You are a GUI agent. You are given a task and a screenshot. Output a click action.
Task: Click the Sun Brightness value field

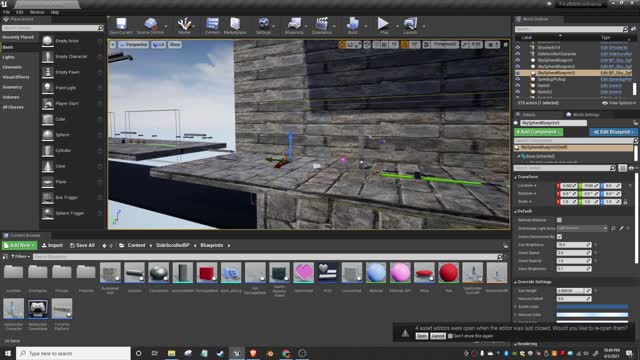[x=574, y=245]
